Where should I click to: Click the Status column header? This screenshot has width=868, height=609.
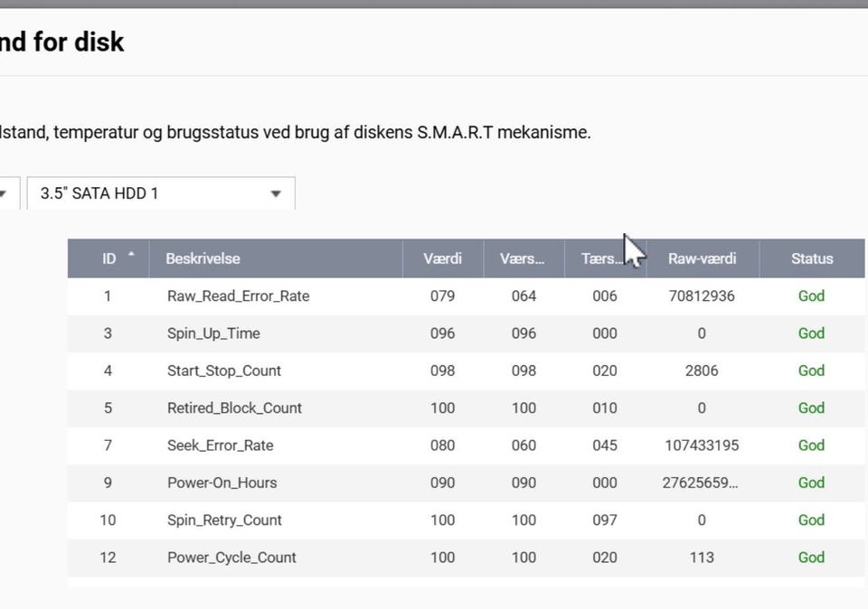click(812, 258)
